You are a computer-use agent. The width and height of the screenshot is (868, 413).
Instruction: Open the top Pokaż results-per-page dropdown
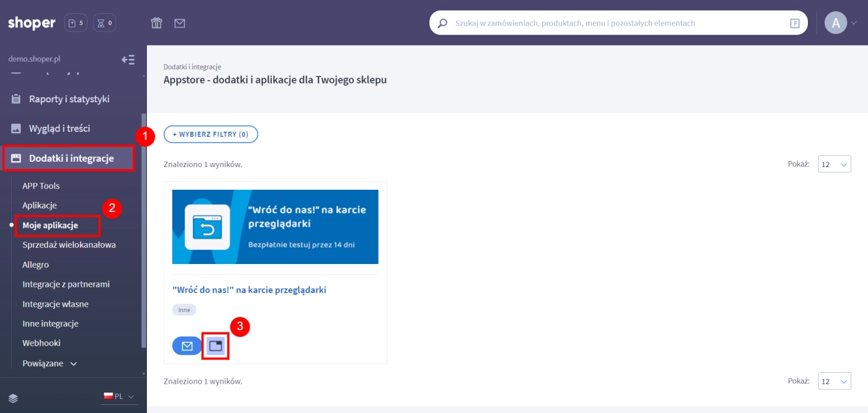[835, 164]
